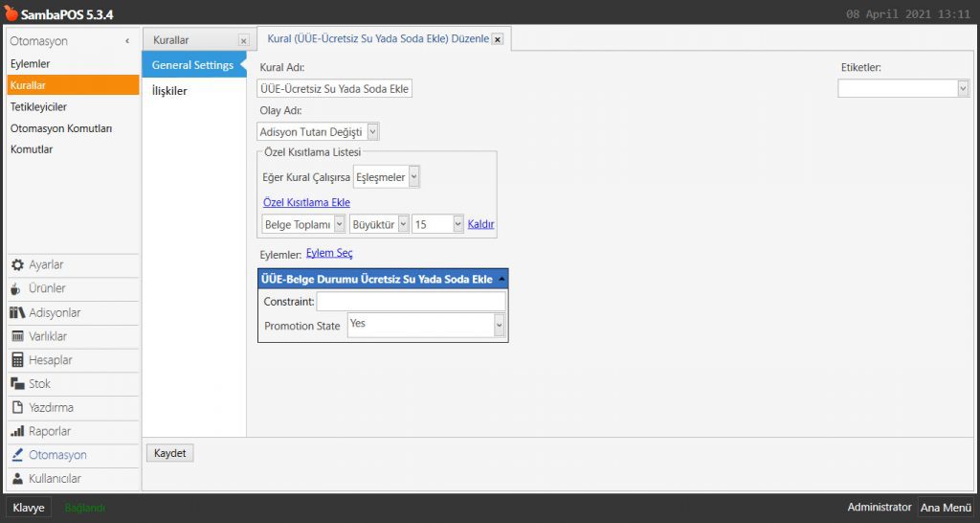Viewport: 980px width, 523px height.
Task: Open Hesaplar calculator icon section
Action: 17,360
